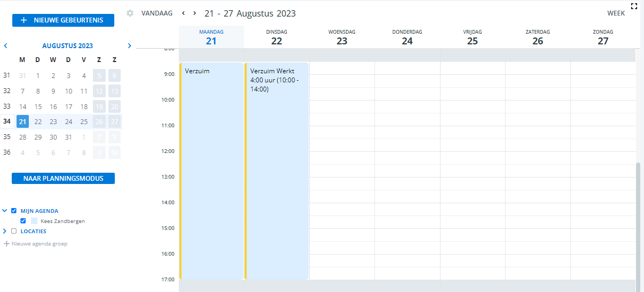Expand Locaties group chevron

point(5,231)
